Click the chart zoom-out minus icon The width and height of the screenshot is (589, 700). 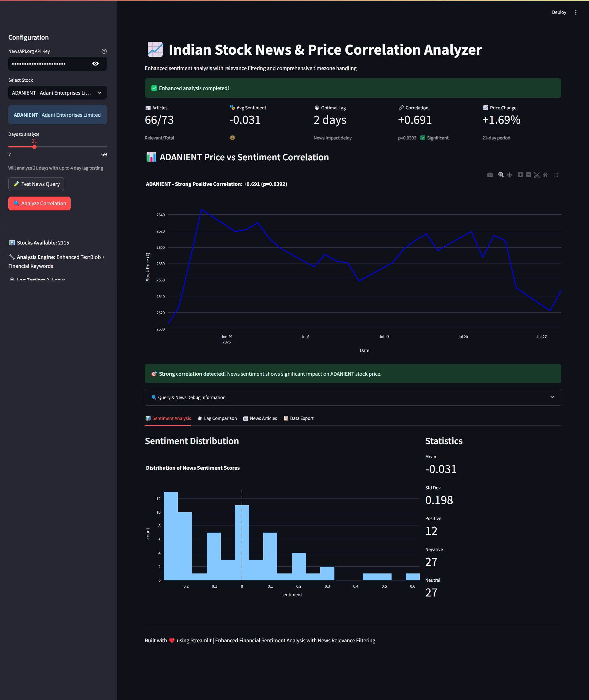[529, 175]
